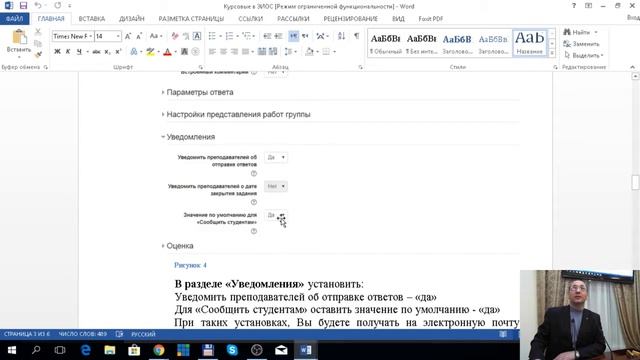This screenshot has height=360, width=640.
Task: Open Word Help question mark
Action: [x=574, y=6]
